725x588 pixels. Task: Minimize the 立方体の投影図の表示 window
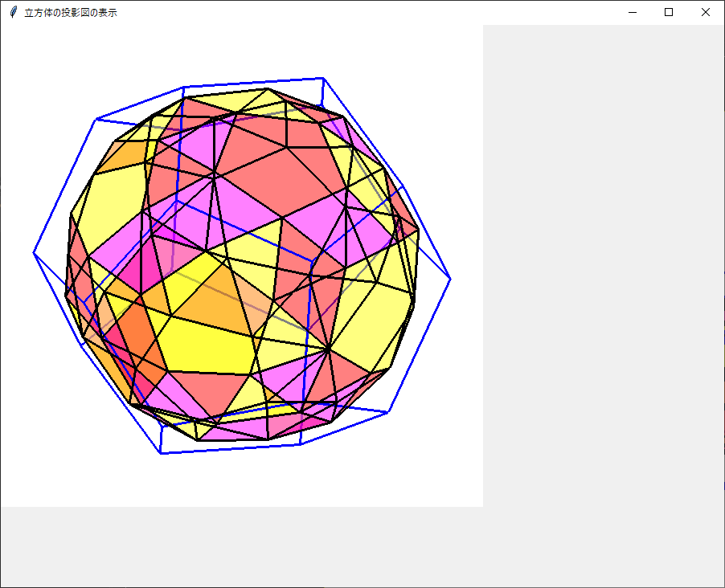[632, 13]
